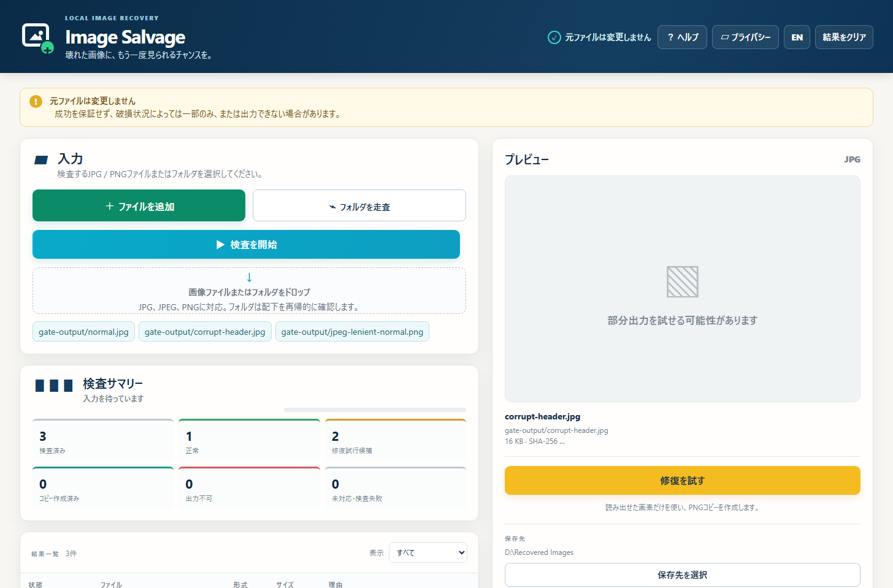This screenshot has height=588, width=893.
Task: Switch language with the EN button
Action: [797, 37]
